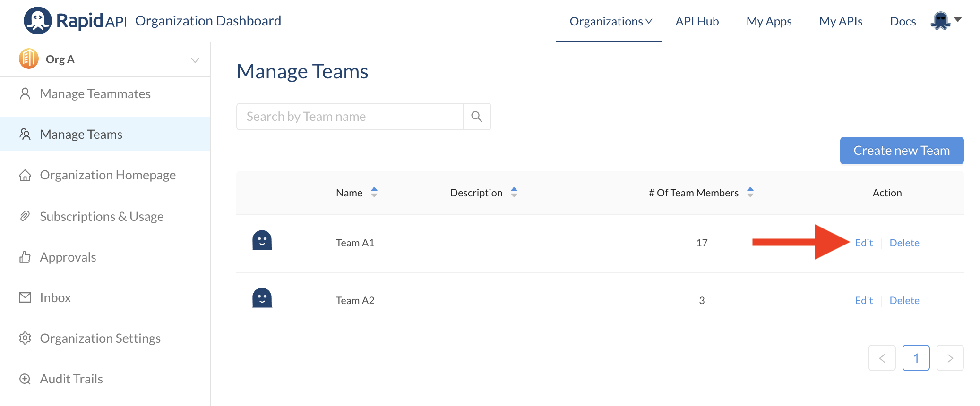Click the RapidAPI octopus logo icon
This screenshot has width=980, height=406.
pyautogui.click(x=38, y=21)
